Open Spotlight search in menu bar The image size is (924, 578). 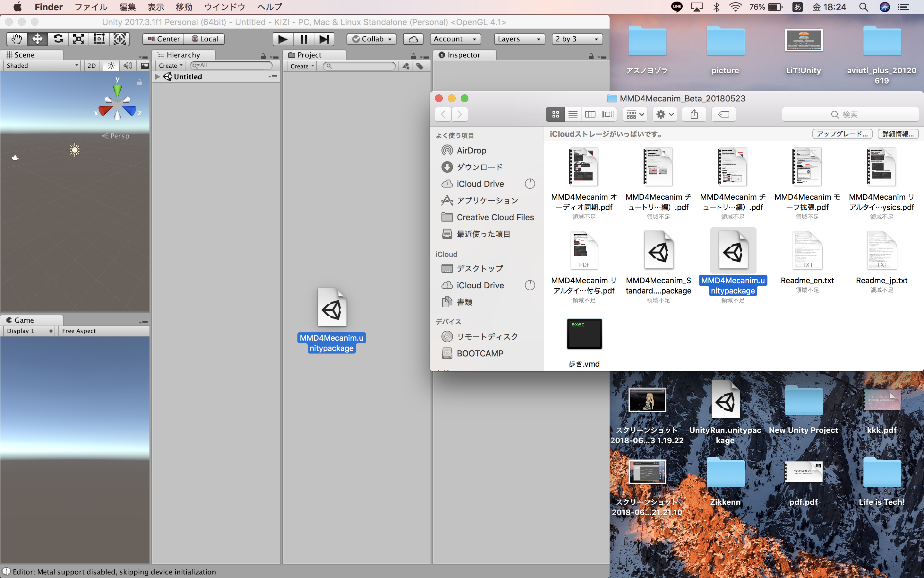pos(864,7)
